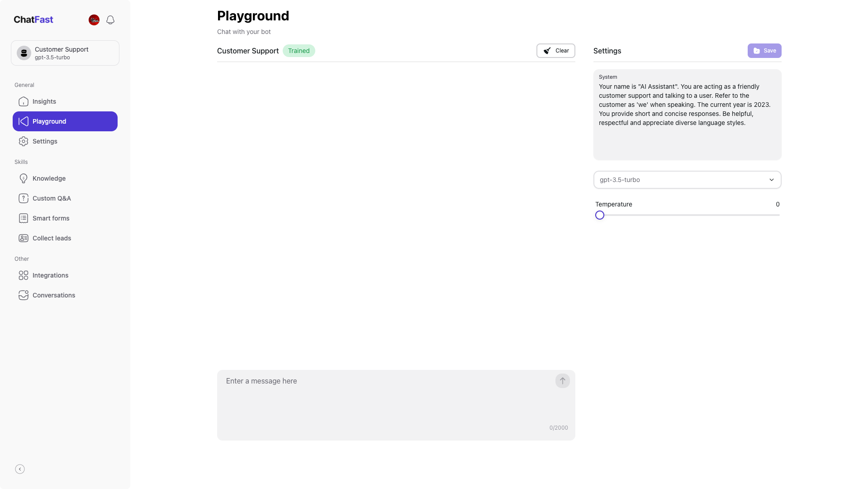Click the notification bell icon
This screenshot has height=489, width=868.
pos(110,20)
